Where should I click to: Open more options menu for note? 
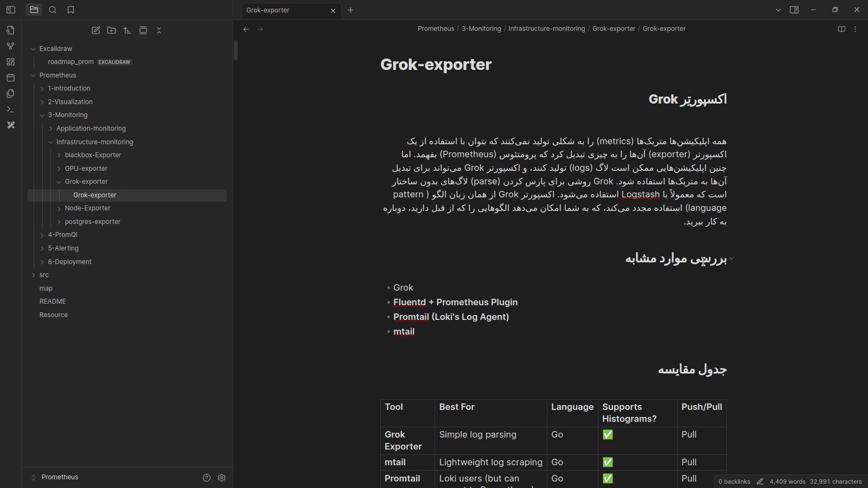tap(856, 29)
